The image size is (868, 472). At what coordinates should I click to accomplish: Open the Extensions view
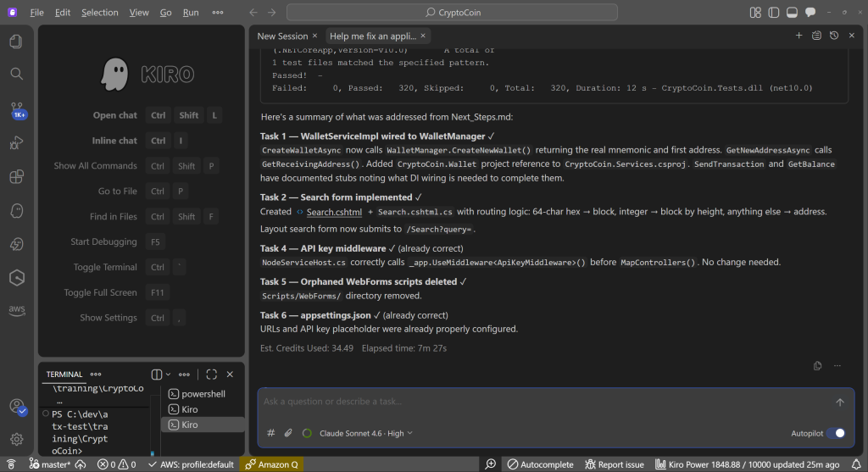pyautogui.click(x=16, y=176)
